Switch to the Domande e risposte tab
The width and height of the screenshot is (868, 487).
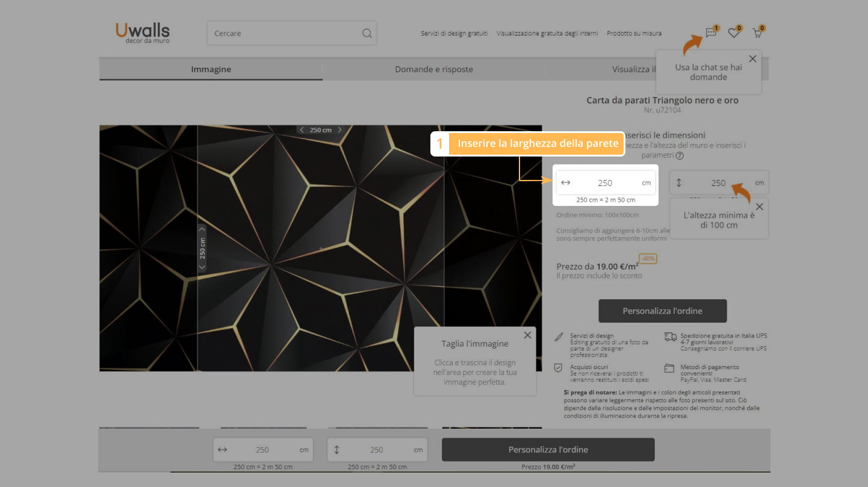pos(433,69)
